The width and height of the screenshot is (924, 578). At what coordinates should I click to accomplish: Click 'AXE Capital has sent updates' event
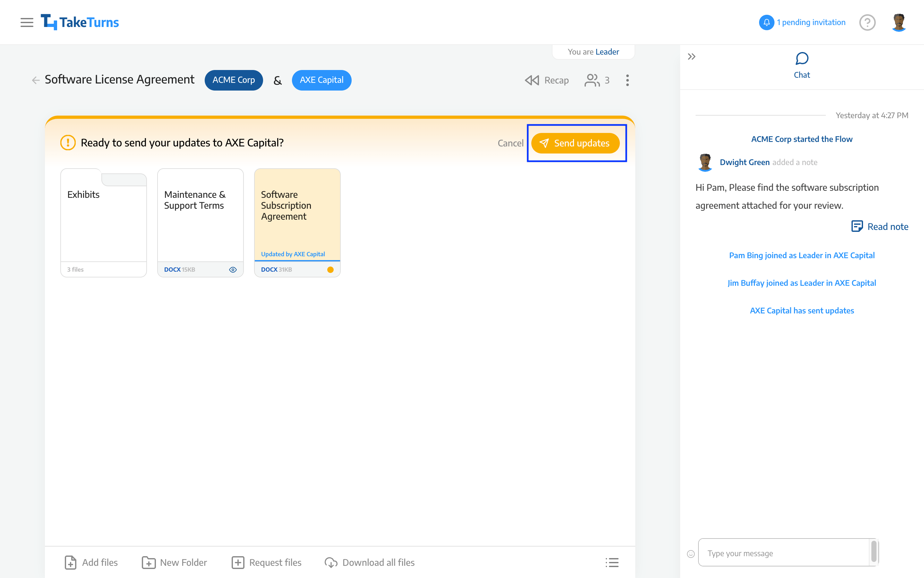(802, 311)
